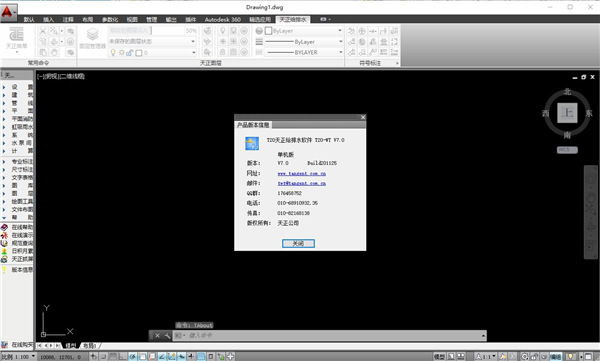Click the 天正菜单 large ribbon button

coord(16,39)
